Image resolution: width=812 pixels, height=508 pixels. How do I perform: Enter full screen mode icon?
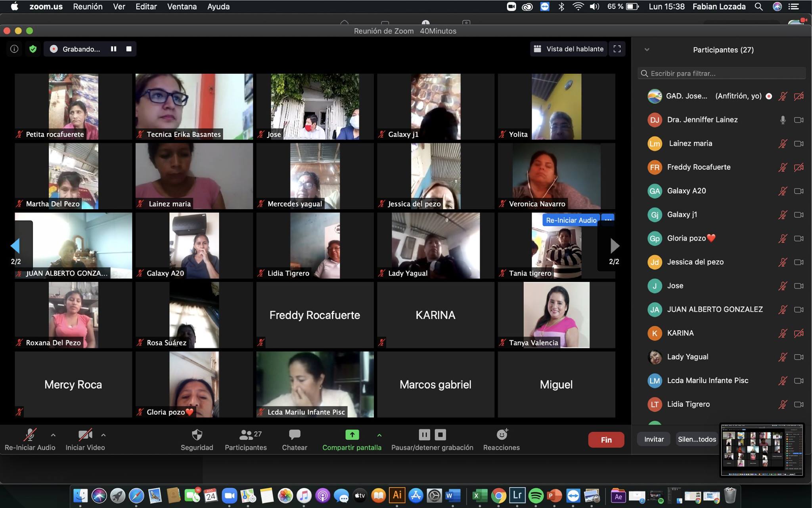coord(617,49)
